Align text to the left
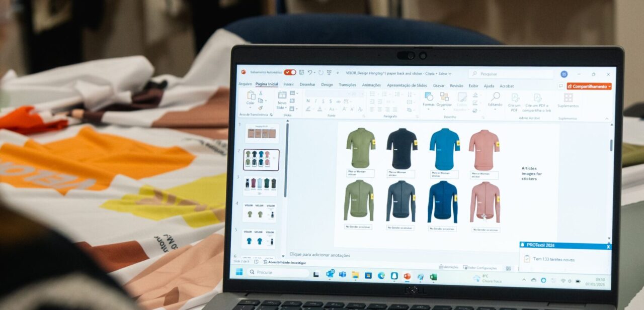644x310 pixels. 372,109
